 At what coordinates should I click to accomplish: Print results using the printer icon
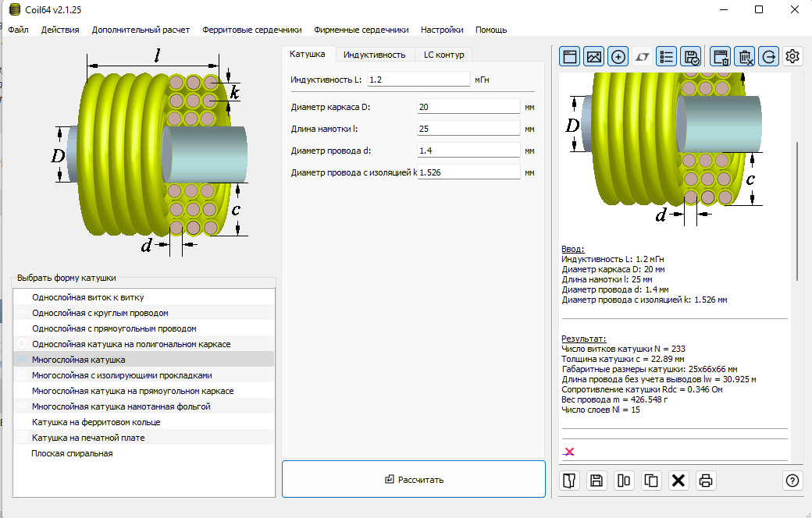click(x=705, y=481)
